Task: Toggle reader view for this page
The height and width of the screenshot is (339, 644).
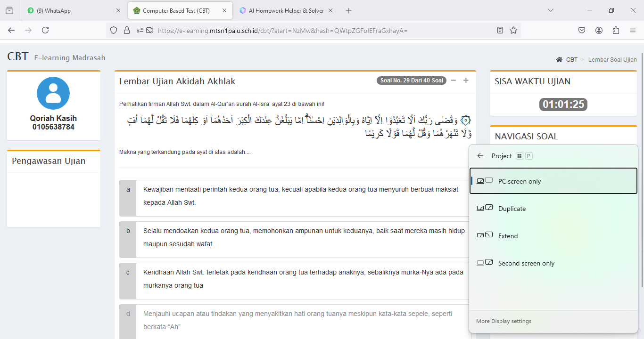Action: pyautogui.click(x=500, y=30)
